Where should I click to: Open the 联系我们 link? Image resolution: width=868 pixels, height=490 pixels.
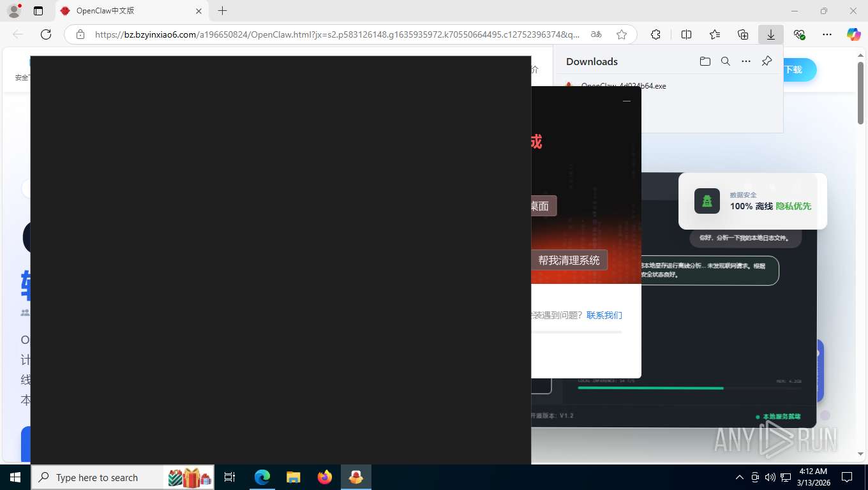[604, 315]
